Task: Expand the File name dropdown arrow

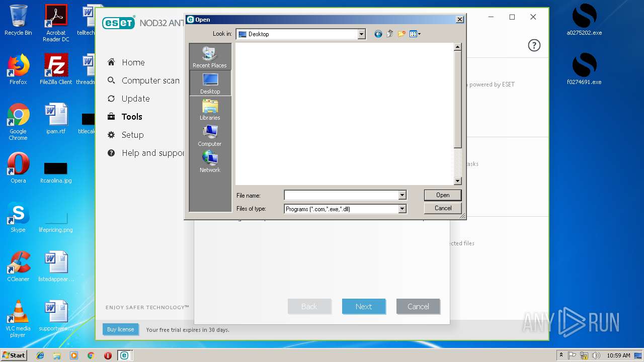Action: [402, 195]
